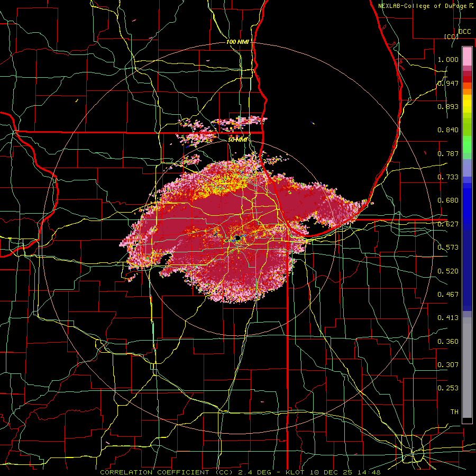Viewport: 476px width, 476px height.
Task: Select the 0.573 legend value
Action: (x=448, y=248)
